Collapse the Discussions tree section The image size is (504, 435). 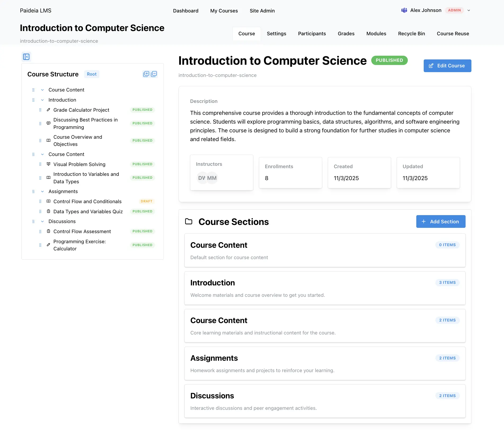(42, 221)
